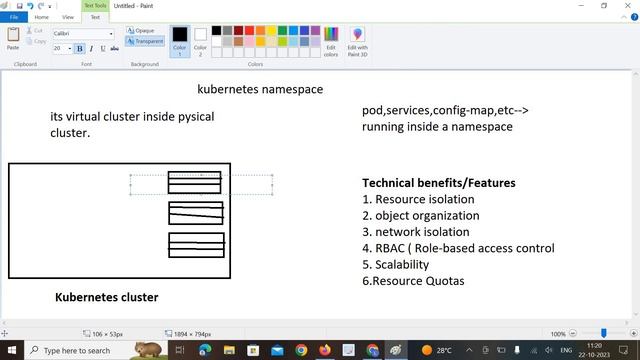The image size is (640, 360).
Task: Switch to the View ribbon tab
Action: (x=68, y=17)
